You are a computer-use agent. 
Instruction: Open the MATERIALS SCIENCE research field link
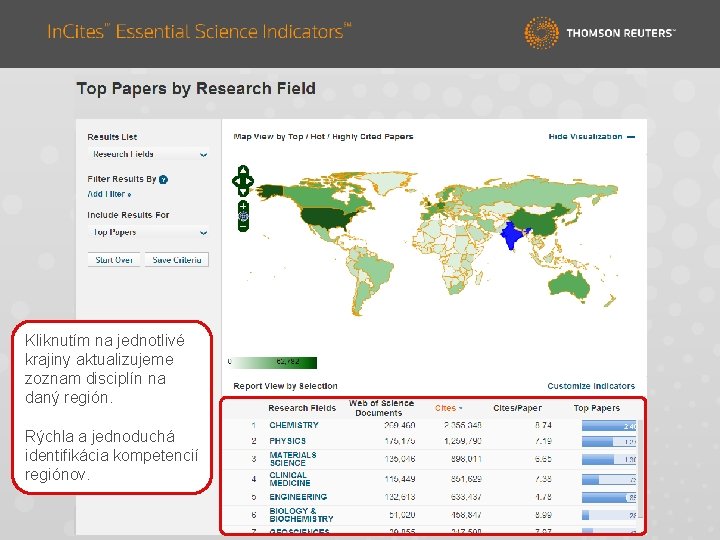(293, 459)
